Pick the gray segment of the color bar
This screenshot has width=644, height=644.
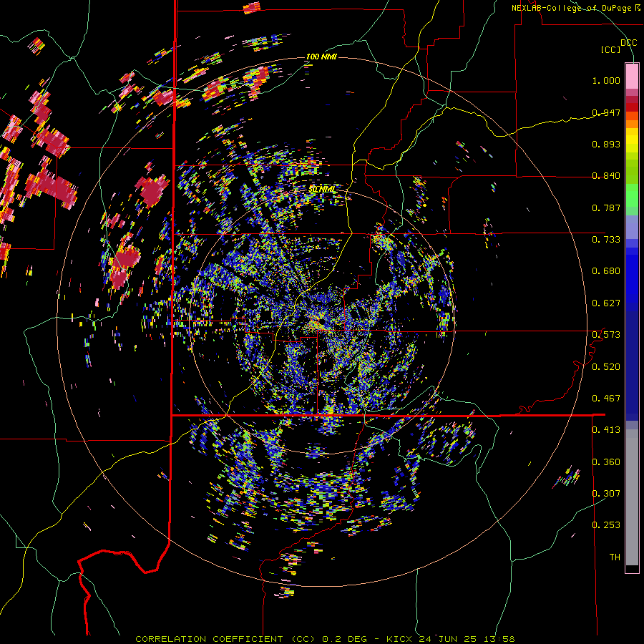632,497
